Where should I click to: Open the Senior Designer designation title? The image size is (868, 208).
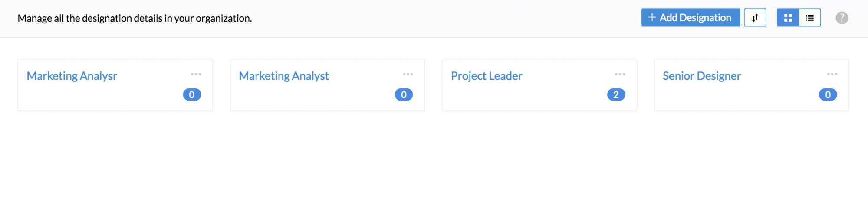pyautogui.click(x=702, y=76)
